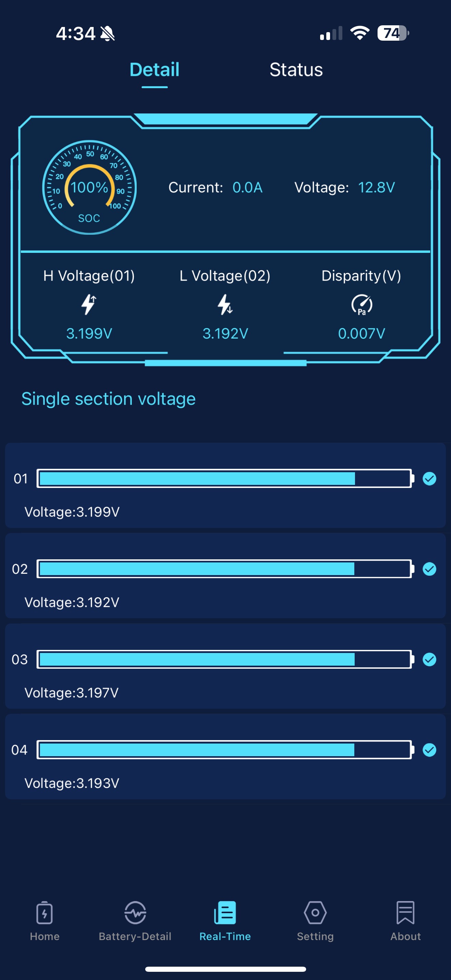The height and width of the screenshot is (980, 451).
Task: Tap the H Voltage lightning icon
Action: point(89,304)
